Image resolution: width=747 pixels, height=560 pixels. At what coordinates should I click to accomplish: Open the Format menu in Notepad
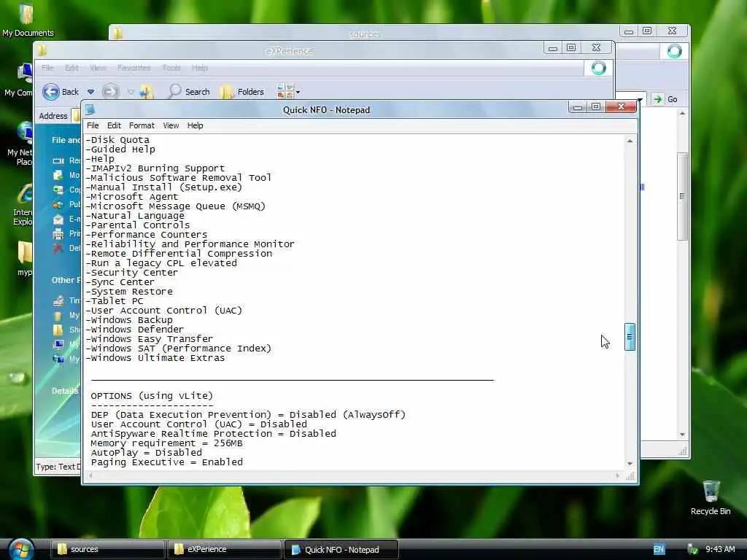pyautogui.click(x=142, y=125)
